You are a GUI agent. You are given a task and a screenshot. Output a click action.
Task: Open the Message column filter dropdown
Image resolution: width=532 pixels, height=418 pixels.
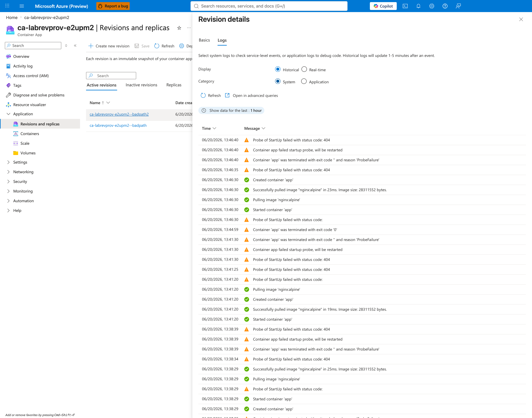click(263, 128)
